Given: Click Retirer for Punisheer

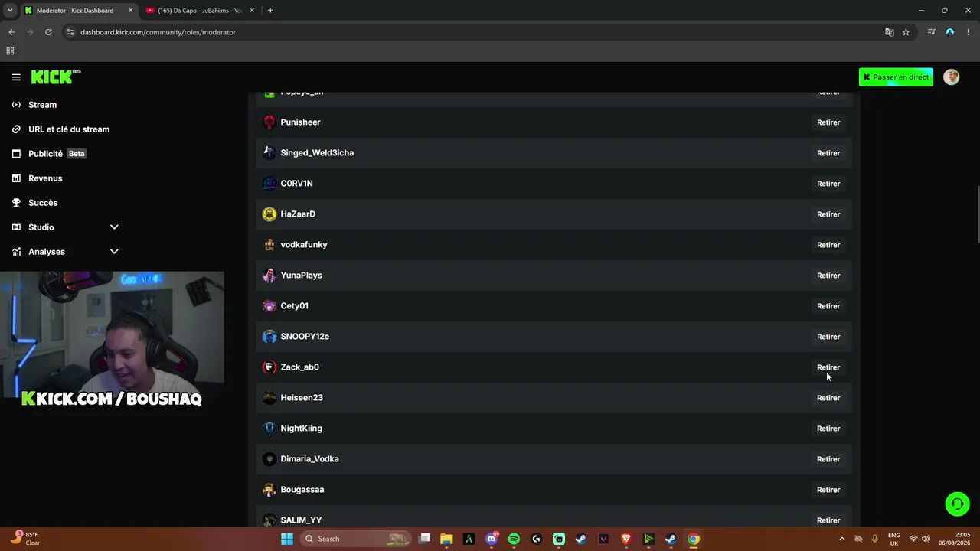Looking at the screenshot, I should (x=828, y=122).
